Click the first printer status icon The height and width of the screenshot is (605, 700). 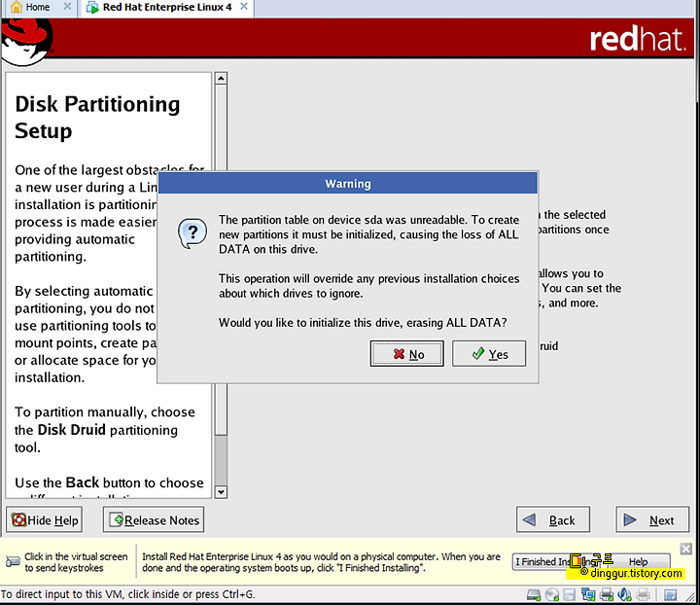[x=607, y=594]
